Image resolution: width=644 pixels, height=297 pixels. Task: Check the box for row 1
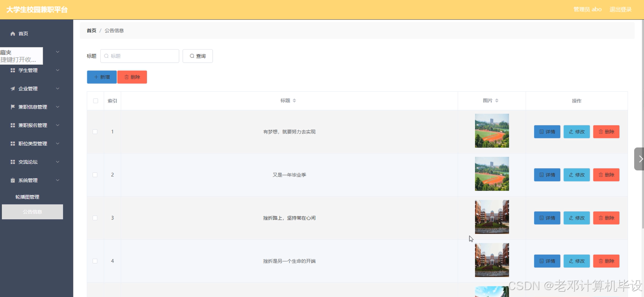coord(95,132)
